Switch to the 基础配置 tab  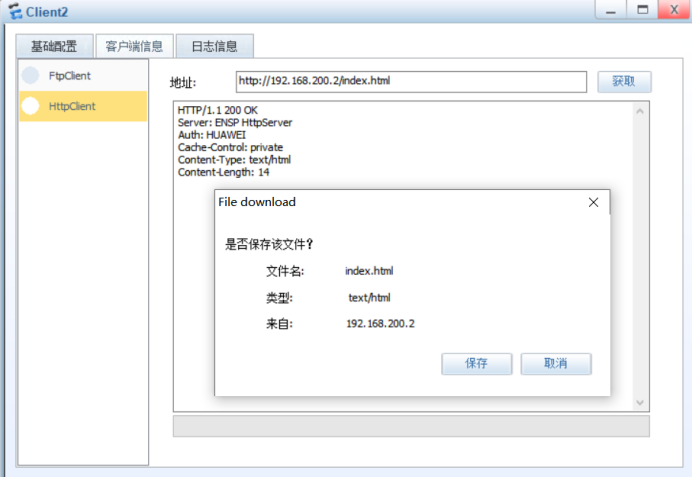(55, 46)
